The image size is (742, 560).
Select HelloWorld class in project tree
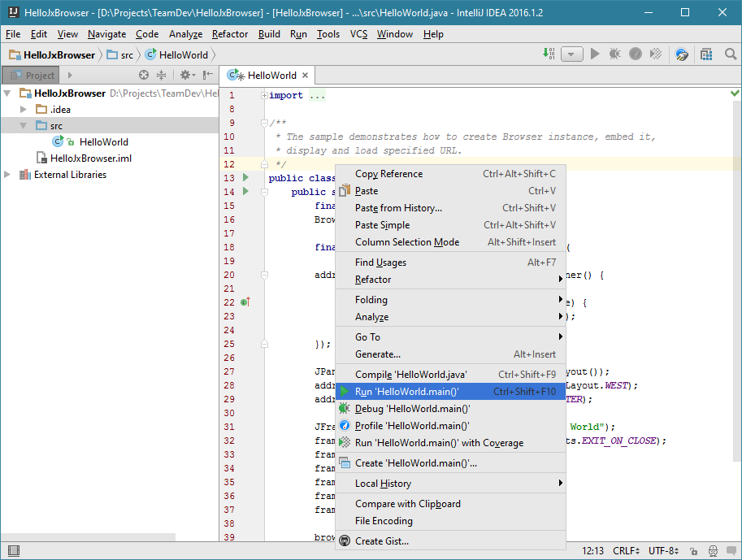(104, 142)
